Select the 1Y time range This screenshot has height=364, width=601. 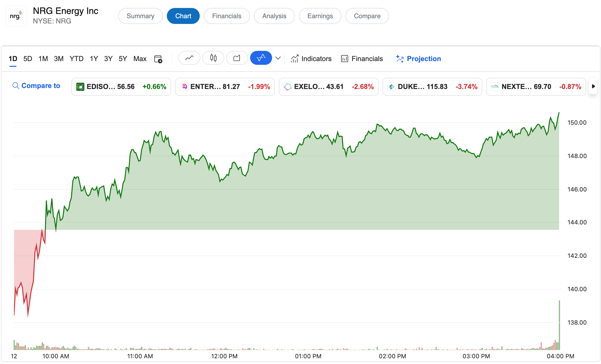[94, 59]
